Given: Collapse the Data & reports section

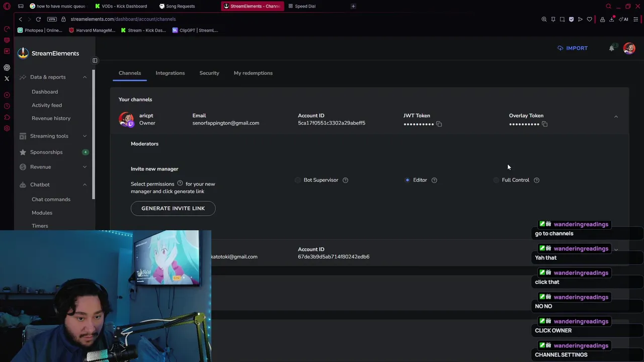Looking at the screenshot, I should (85, 77).
